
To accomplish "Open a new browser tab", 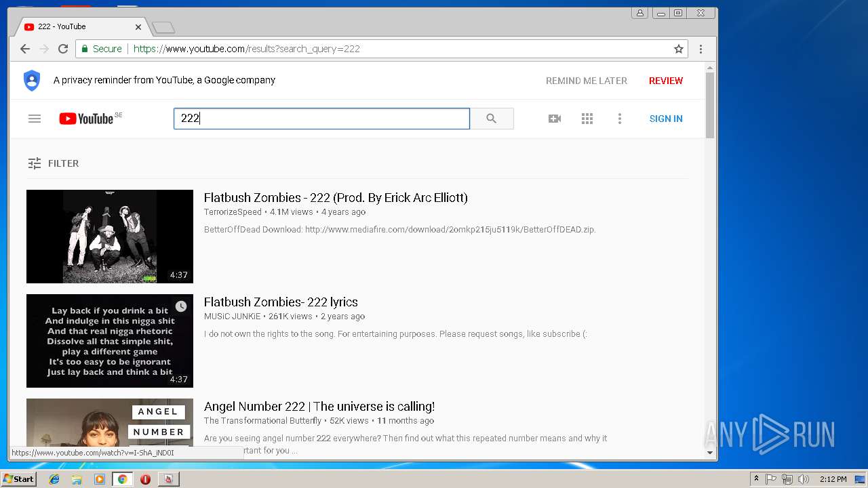I will [163, 28].
